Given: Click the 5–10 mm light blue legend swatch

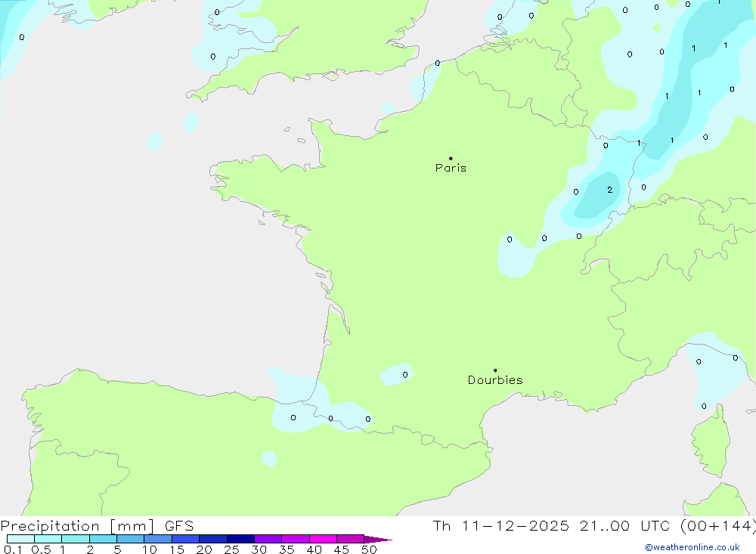Looking at the screenshot, I should (131, 539).
